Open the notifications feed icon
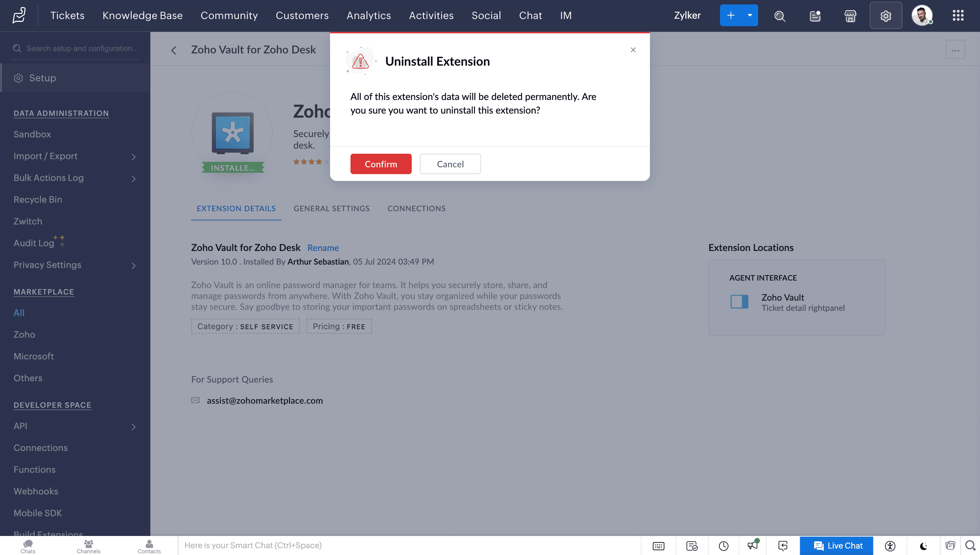The height and width of the screenshot is (555, 980). tap(815, 16)
